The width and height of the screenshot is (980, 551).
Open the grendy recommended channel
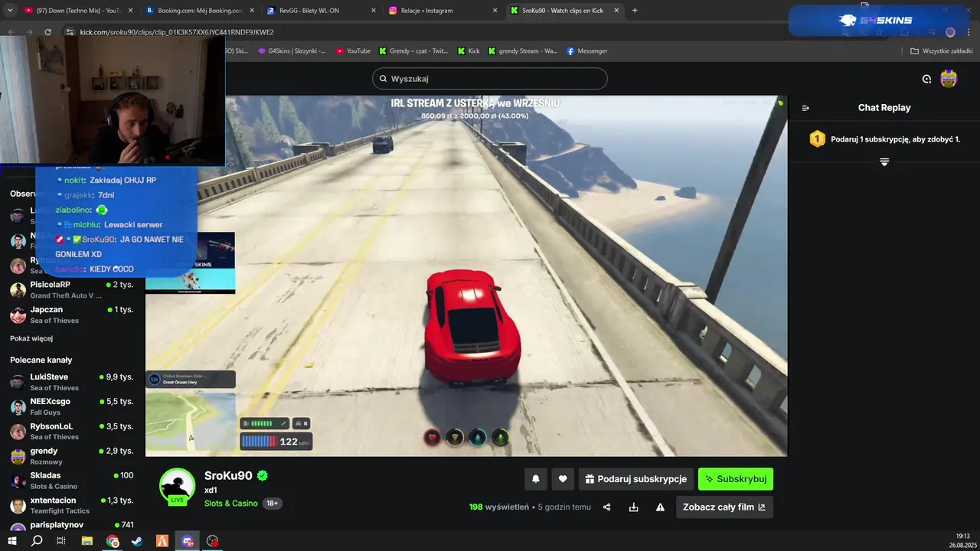[72, 456]
